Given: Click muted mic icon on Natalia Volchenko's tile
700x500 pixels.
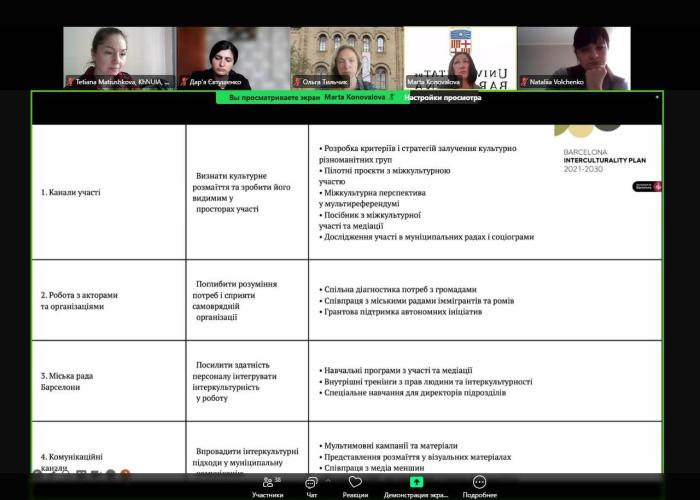Looking at the screenshot, I should point(524,82).
